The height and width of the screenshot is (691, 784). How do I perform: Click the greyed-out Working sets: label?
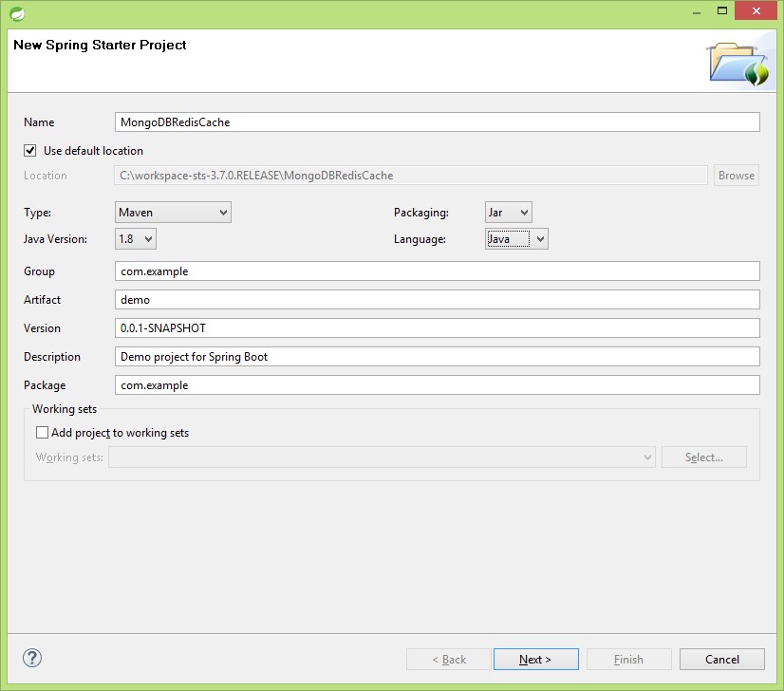(x=69, y=458)
